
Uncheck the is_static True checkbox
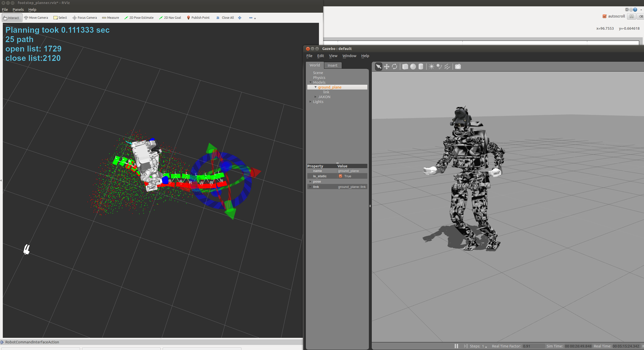tap(340, 176)
